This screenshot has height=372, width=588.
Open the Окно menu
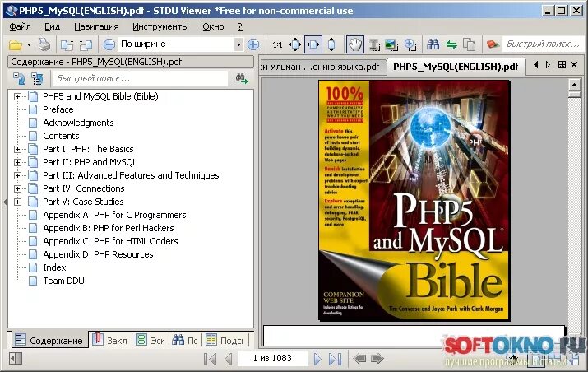tap(213, 26)
